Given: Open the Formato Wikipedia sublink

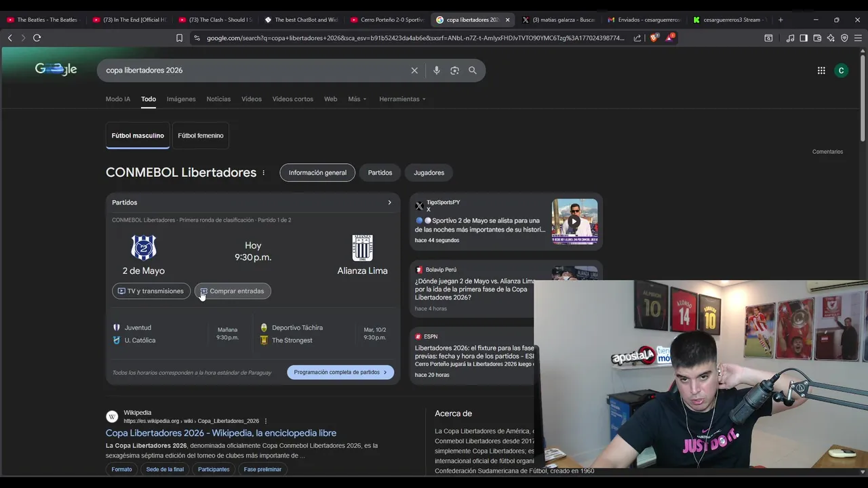Looking at the screenshot, I should coord(122,470).
